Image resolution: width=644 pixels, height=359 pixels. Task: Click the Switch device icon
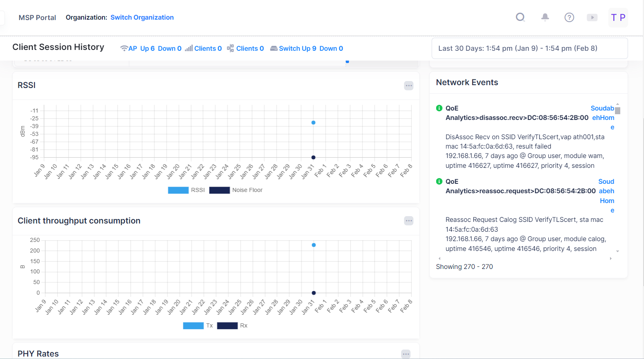274,48
